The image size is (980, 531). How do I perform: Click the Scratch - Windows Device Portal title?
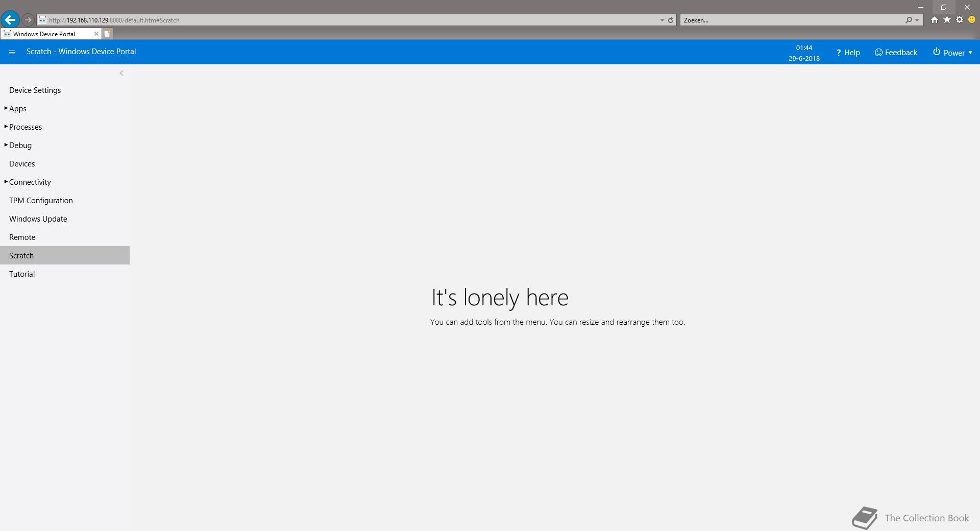click(81, 52)
